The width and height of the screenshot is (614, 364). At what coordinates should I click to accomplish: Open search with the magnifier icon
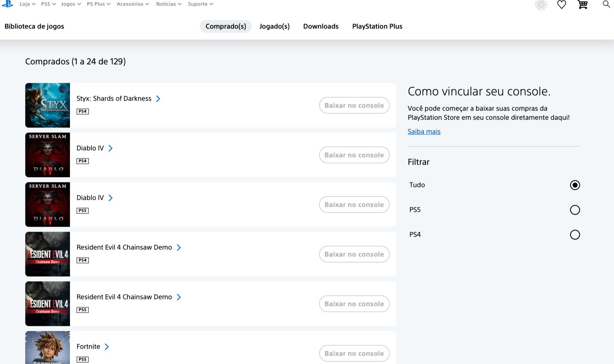606,4
